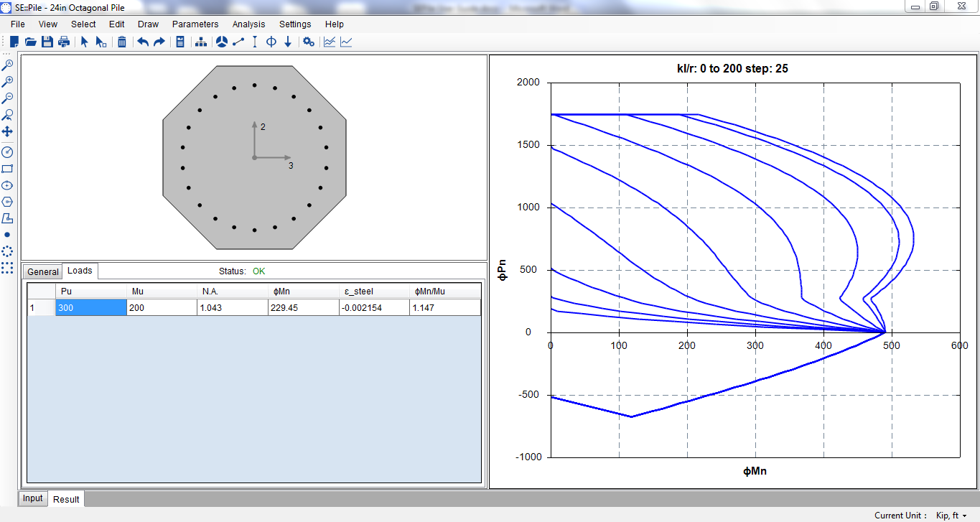Click the ε_steel column header
Image resolution: width=980 pixels, height=522 pixels.
click(374, 291)
